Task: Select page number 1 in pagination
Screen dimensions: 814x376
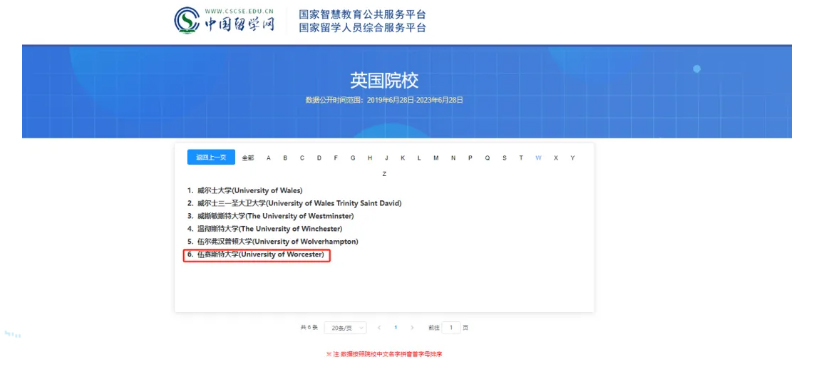Action: pyautogui.click(x=396, y=328)
